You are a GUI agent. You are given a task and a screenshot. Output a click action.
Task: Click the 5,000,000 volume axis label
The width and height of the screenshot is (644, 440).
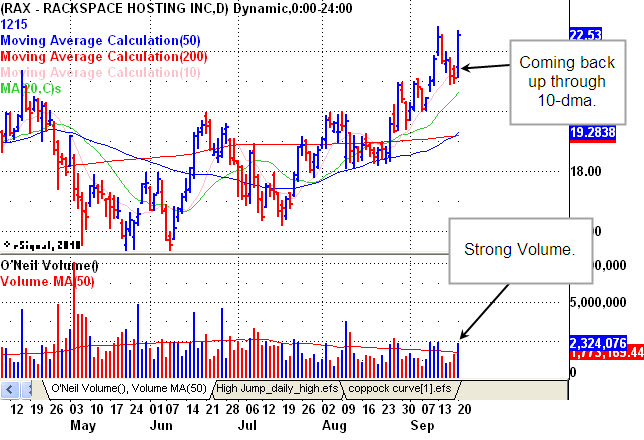tap(598, 303)
